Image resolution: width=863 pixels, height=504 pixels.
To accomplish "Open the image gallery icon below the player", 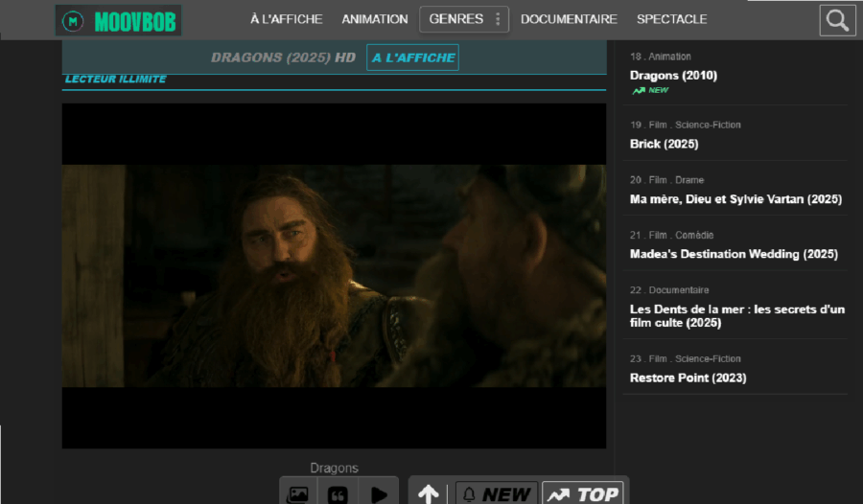I will [x=298, y=494].
